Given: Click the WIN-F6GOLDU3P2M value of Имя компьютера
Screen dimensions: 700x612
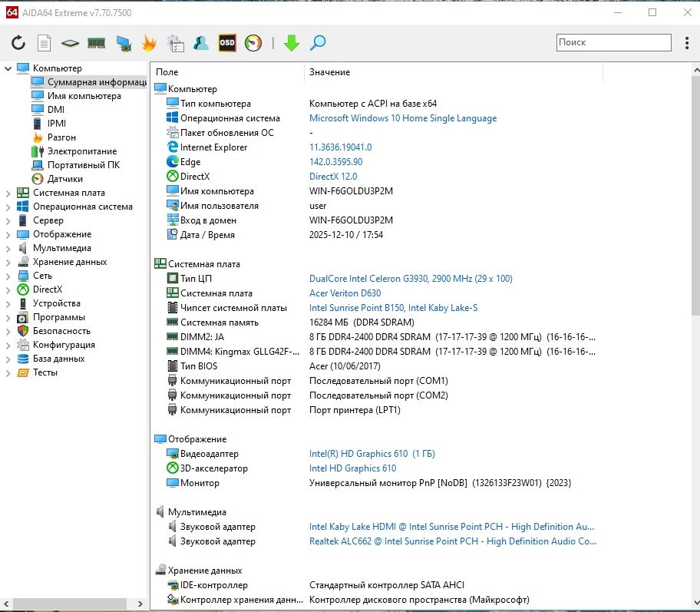Looking at the screenshot, I should pyautogui.click(x=351, y=191).
